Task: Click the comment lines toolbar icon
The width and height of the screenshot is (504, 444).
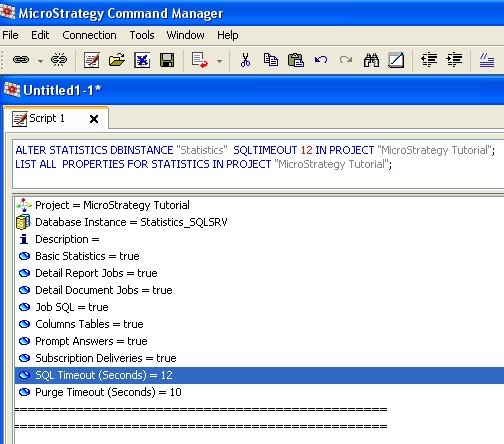Action: click(x=487, y=60)
